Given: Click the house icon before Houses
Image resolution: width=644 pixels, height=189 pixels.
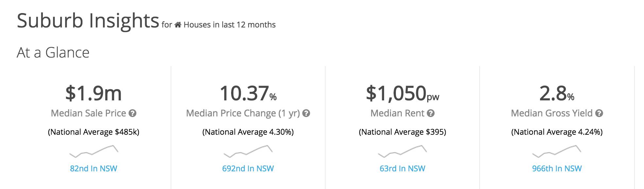Looking at the screenshot, I should click(x=178, y=25).
